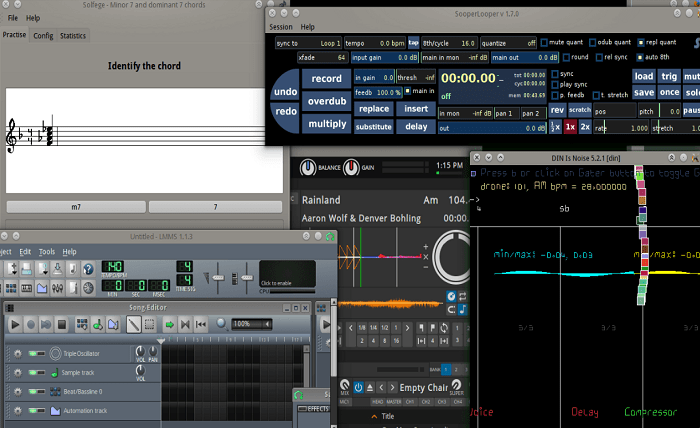Click the magnifier zoom icon in Song-Editor
This screenshot has width=700, height=428.
(x=221, y=324)
